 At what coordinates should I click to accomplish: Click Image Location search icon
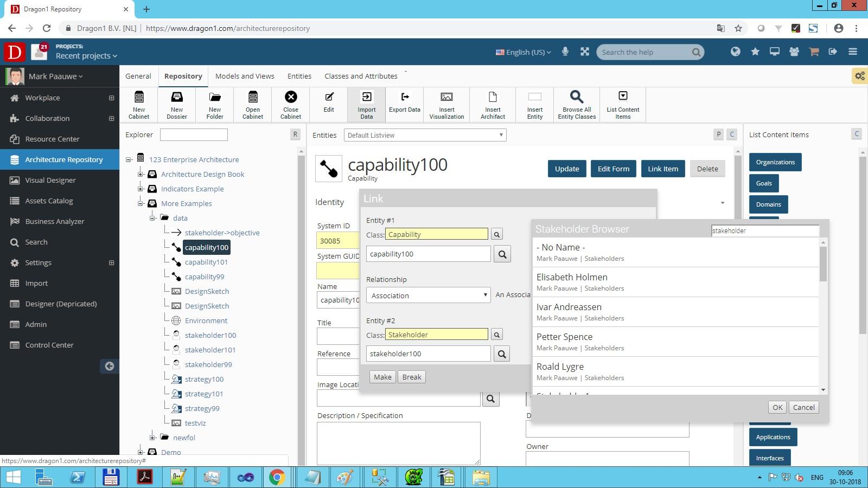(490, 399)
